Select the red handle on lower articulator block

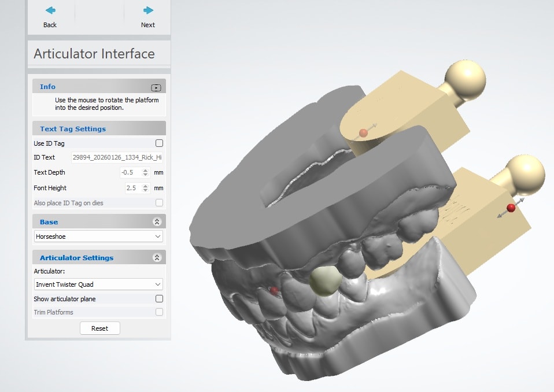pyautogui.click(x=511, y=208)
